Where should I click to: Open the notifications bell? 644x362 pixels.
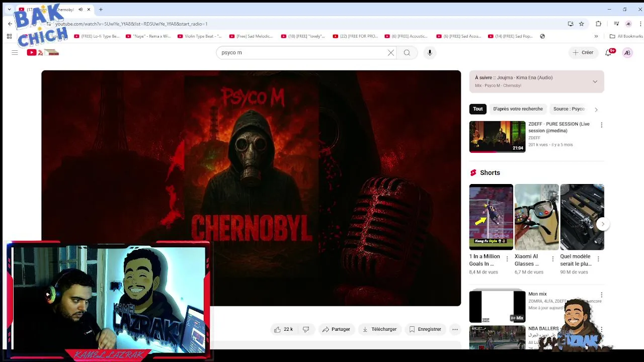609,52
